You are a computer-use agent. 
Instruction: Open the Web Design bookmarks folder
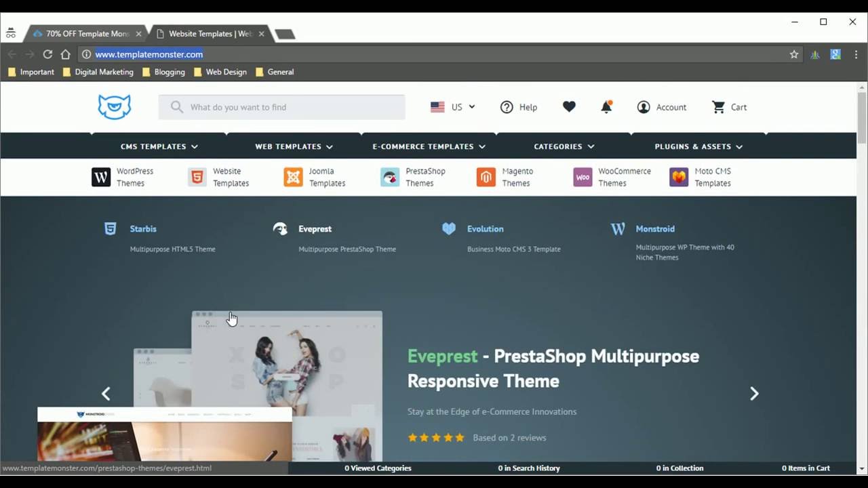pos(220,72)
